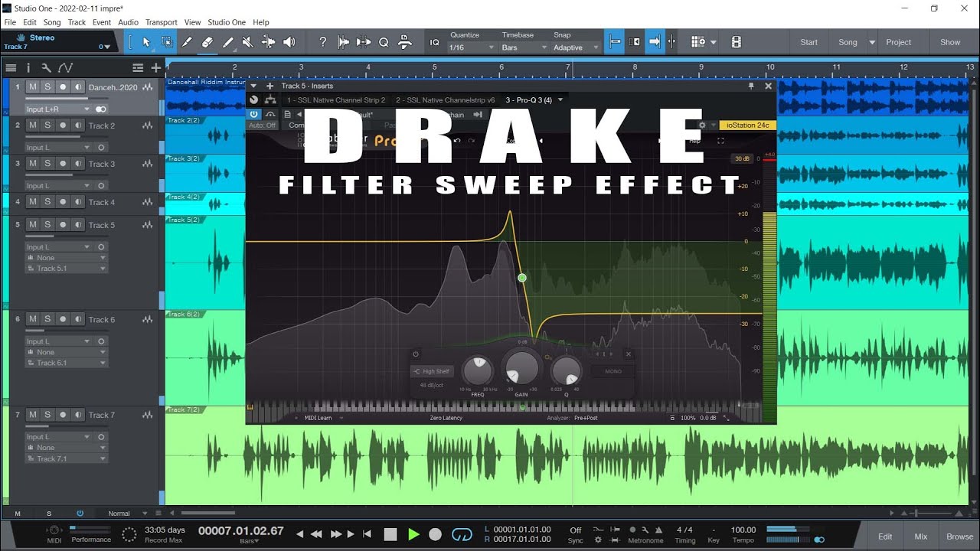The width and height of the screenshot is (980, 551).
Task: Click the Quantize Q icon
Action: coord(384,42)
